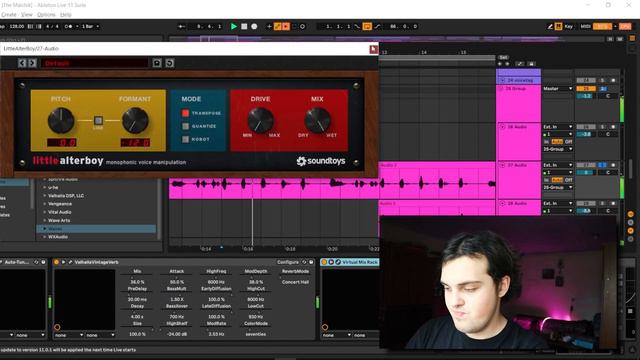This screenshot has height=360, width=640.
Task: Click the ValhallaVintageVerb Mix value 36.0 %
Action: 137,282
